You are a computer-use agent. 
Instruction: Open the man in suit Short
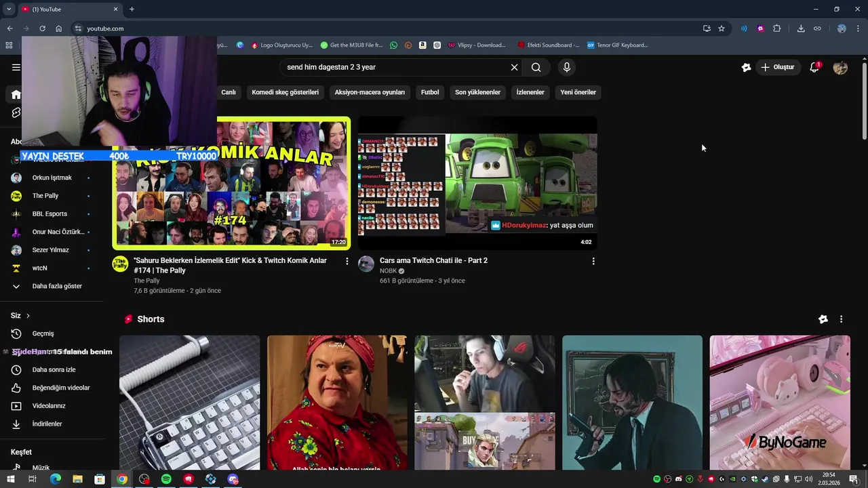point(632,403)
